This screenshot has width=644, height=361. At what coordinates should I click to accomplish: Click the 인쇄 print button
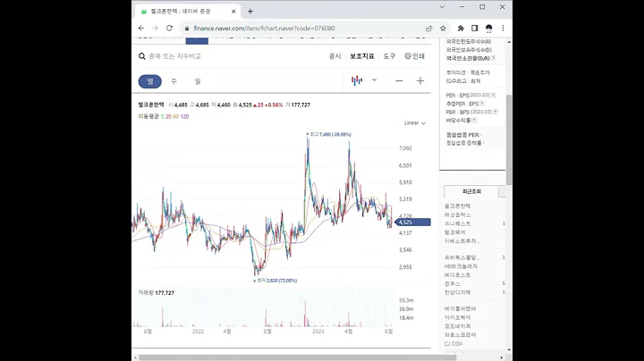coord(414,56)
